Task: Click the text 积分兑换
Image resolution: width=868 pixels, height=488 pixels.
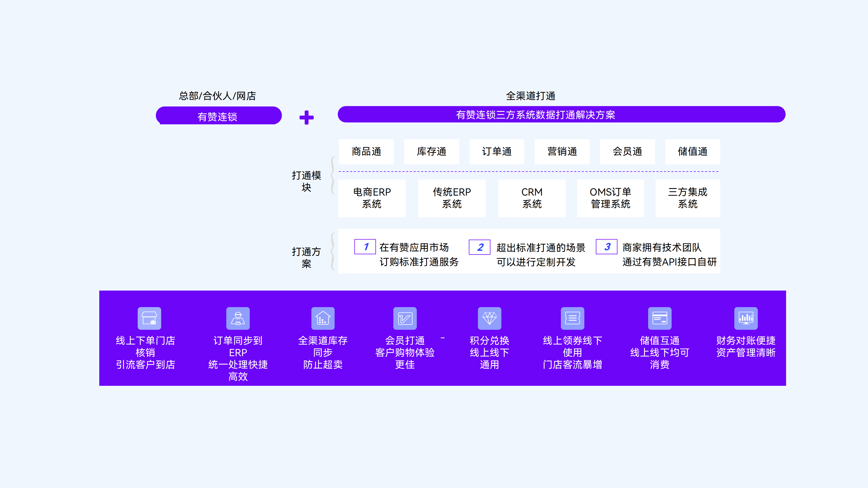Action: coord(490,341)
